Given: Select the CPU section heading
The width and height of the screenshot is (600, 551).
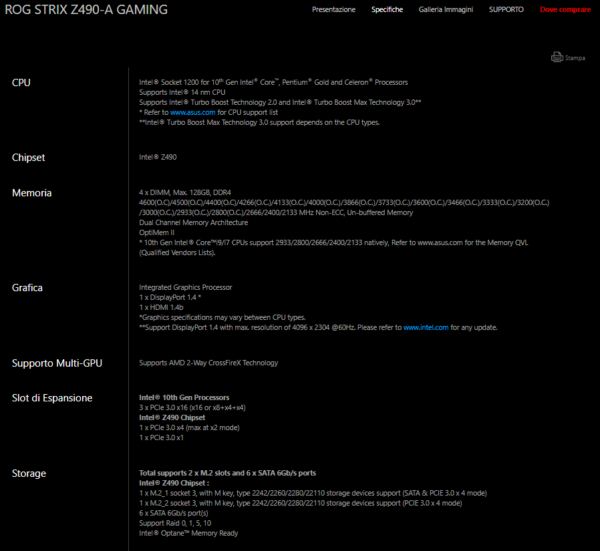Looking at the screenshot, I should 21,83.
